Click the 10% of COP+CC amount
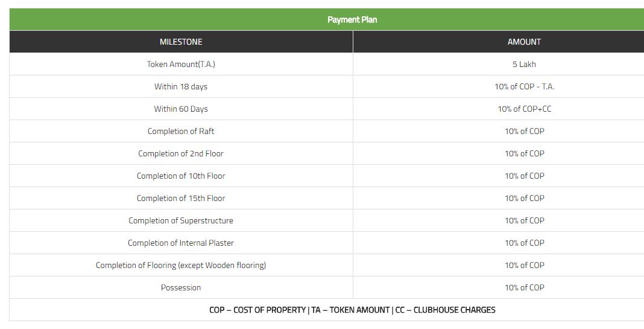 coord(524,109)
